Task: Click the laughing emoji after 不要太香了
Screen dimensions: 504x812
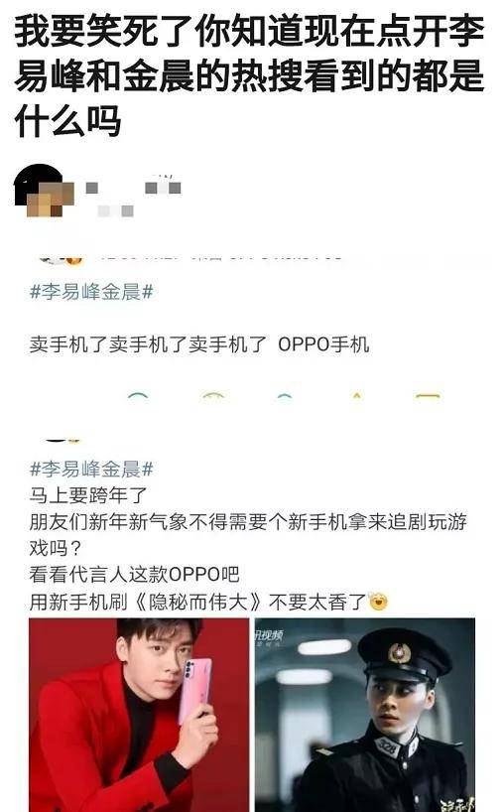Action: pyautogui.click(x=379, y=602)
